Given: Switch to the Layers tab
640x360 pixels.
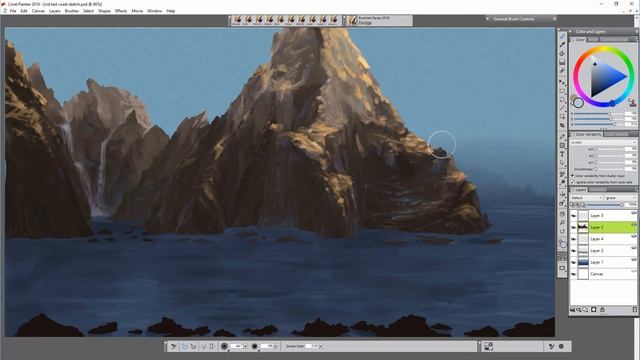Looking at the screenshot, I should [x=580, y=190].
